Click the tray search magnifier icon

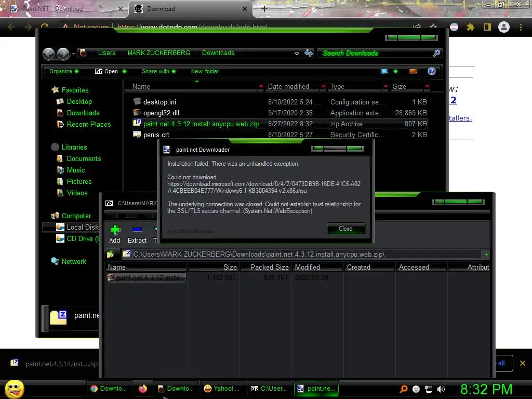click(x=403, y=389)
